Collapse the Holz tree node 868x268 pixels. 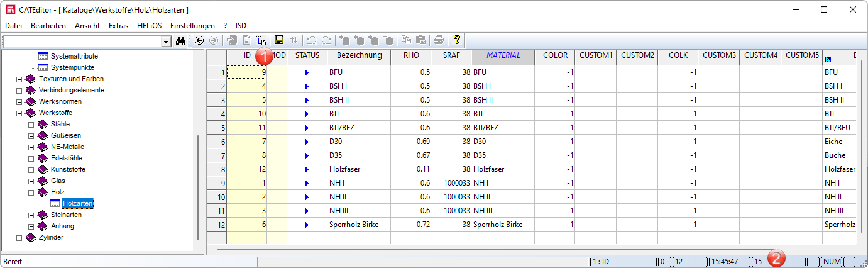(31, 193)
